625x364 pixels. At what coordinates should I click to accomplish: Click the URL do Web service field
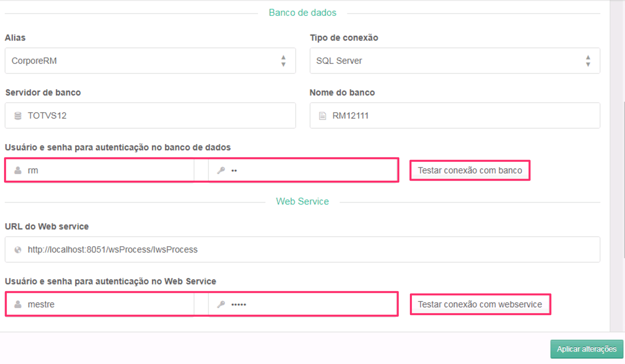[303, 249]
